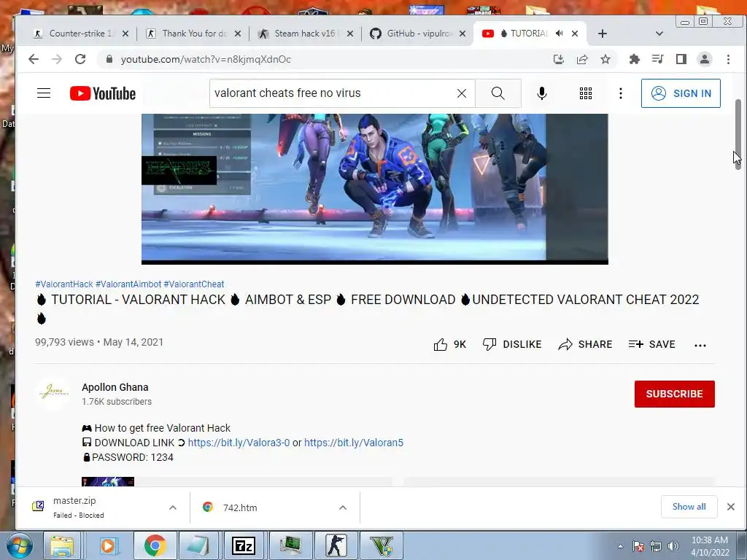
Task: Toggle the Chrome side panel
Action: (x=681, y=59)
